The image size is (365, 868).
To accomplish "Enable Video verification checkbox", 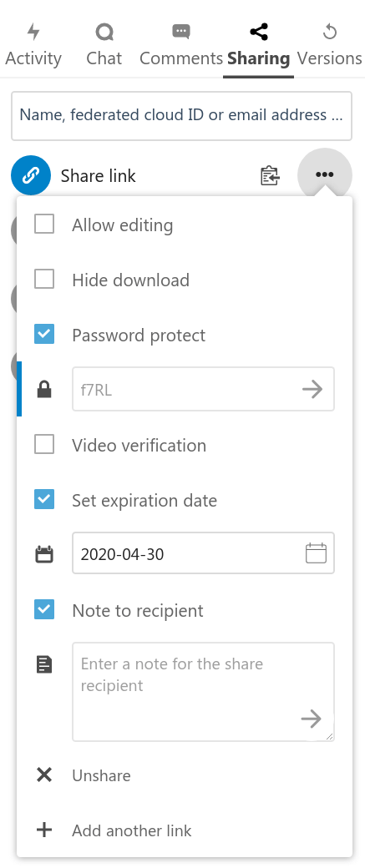I will pos(44,445).
